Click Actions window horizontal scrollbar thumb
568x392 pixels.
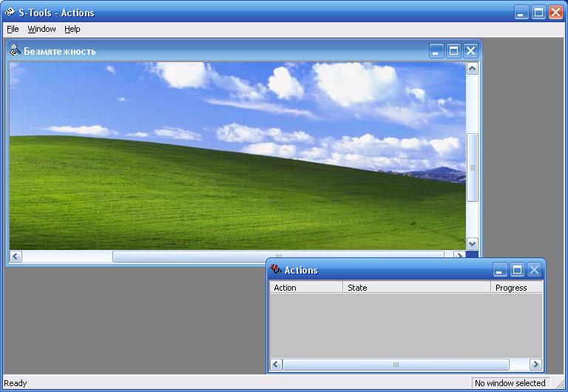[396, 365]
